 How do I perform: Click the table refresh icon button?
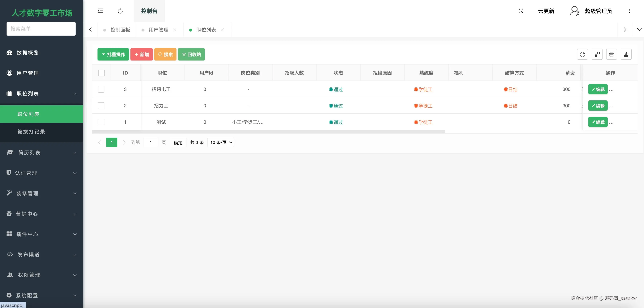point(582,54)
